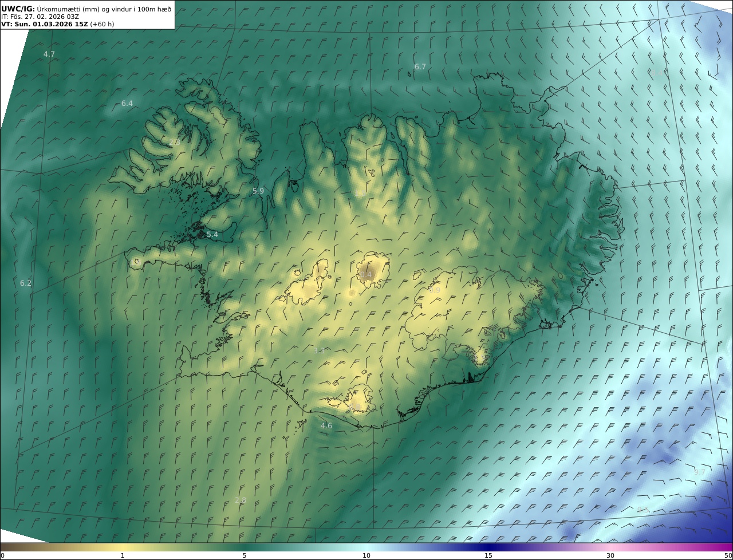The image size is (733, 560).
Task: Click the 6.2 value at the west edge
Action: 26,283
